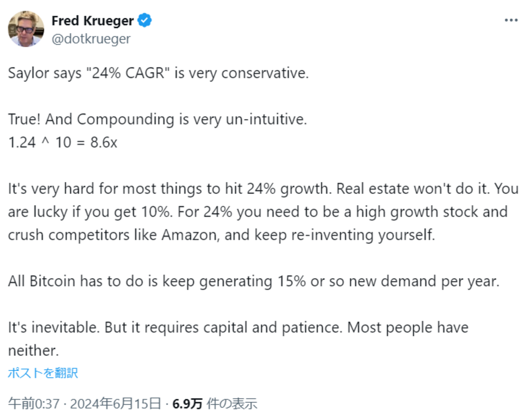
Task: Translate the post using ポストを翻訳
Action: point(43,373)
